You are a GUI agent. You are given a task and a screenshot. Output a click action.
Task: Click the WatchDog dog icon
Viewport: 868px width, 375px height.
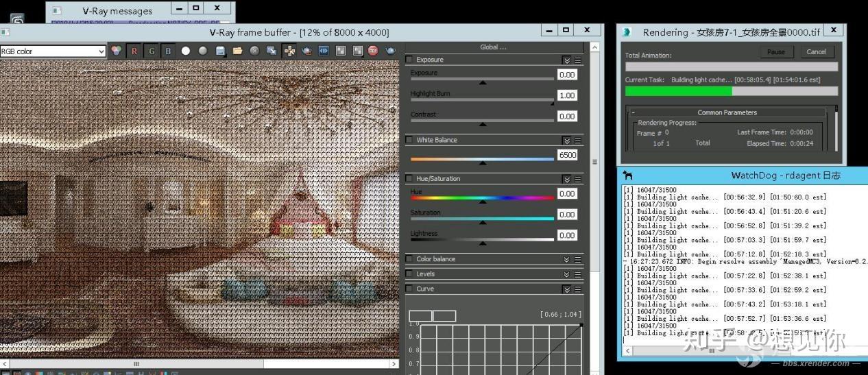click(x=628, y=176)
